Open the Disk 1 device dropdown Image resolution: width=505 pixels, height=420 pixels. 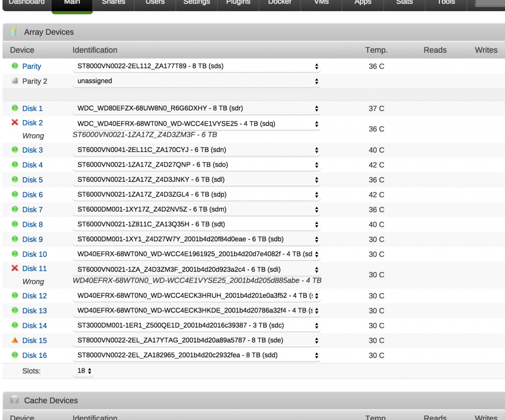196,109
